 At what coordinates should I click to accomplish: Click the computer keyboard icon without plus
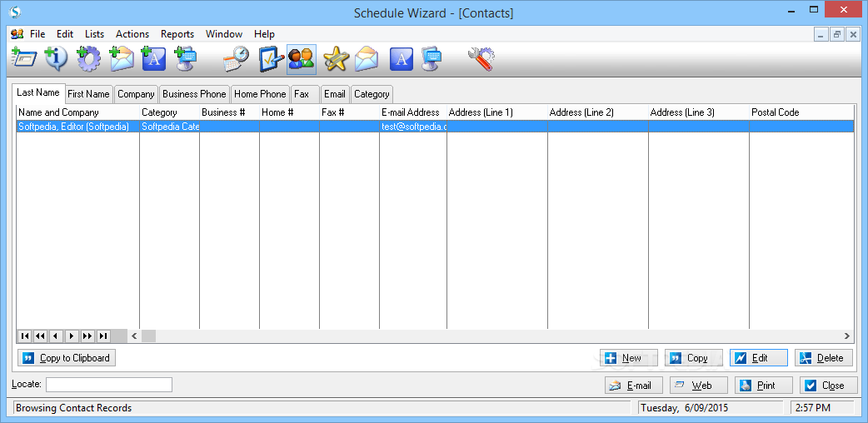click(x=432, y=59)
